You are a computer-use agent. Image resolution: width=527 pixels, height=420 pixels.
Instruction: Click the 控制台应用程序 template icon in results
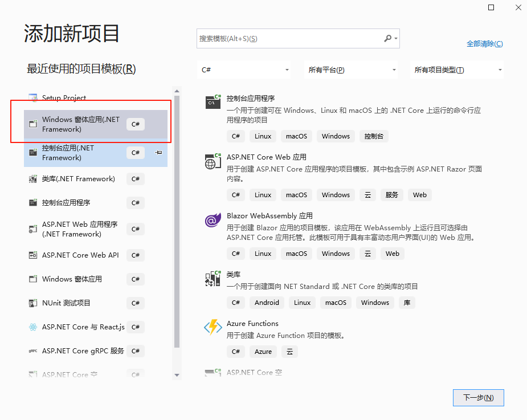[x=213, y=101]
